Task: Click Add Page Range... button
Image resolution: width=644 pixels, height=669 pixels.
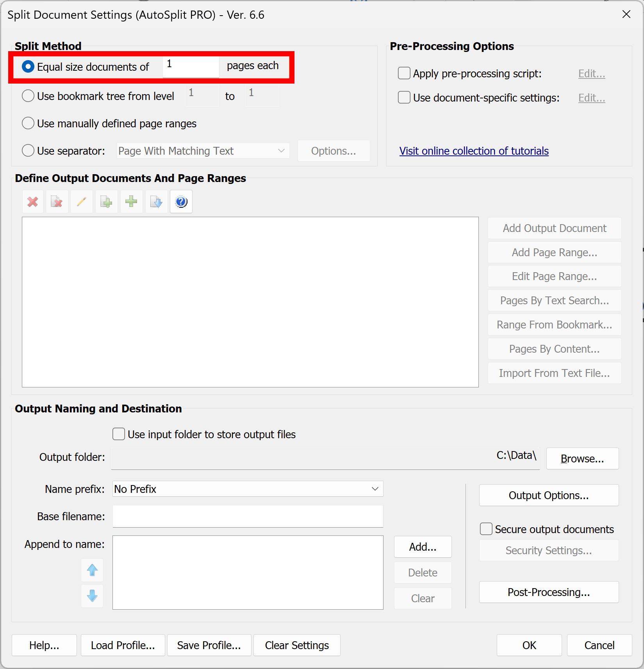Action: [x=555, y=252]
